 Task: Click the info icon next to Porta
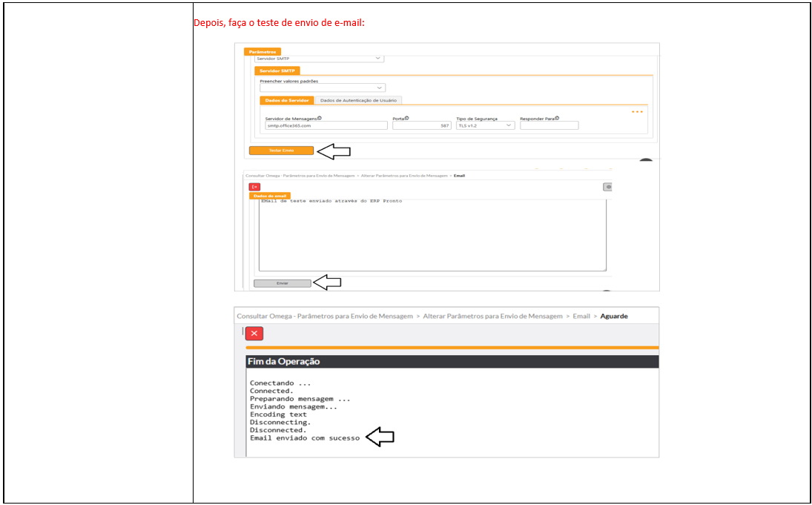(x=407, y=118)
